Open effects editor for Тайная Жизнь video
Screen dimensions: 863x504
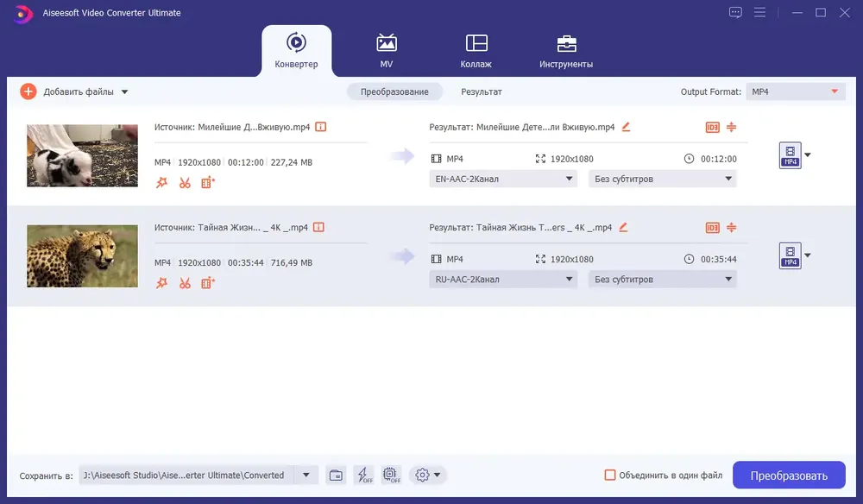(x=161, y=283)
